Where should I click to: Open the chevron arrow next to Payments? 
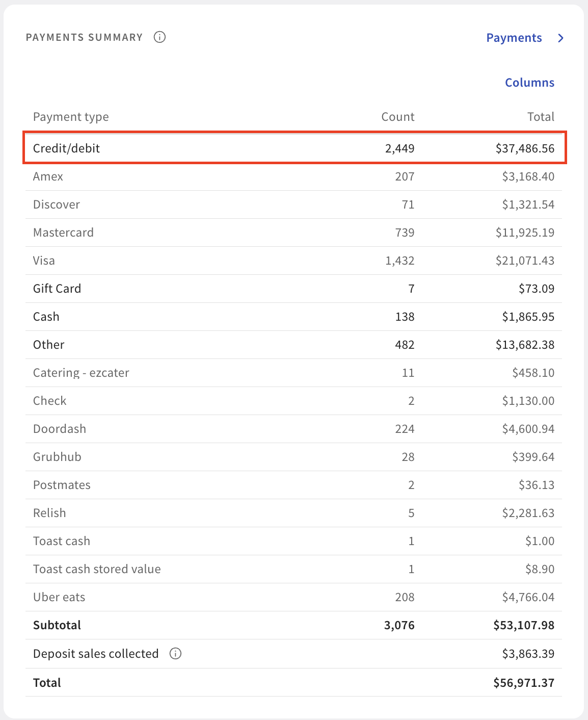(x=560, y=38)
